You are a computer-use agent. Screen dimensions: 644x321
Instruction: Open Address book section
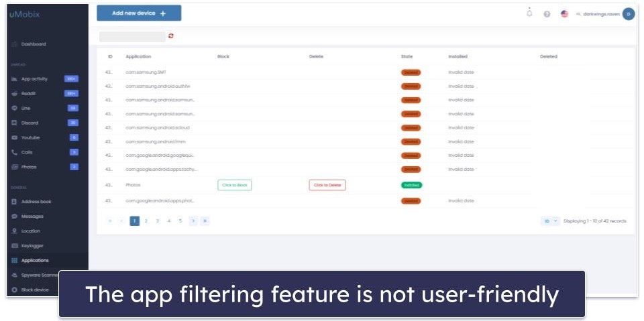tap(36, 202)
